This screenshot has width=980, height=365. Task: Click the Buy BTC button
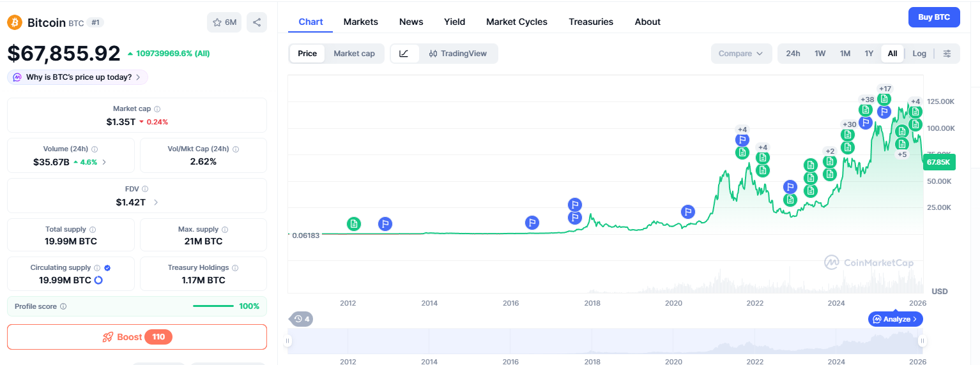pyautogui.click(x=933, y=17)
